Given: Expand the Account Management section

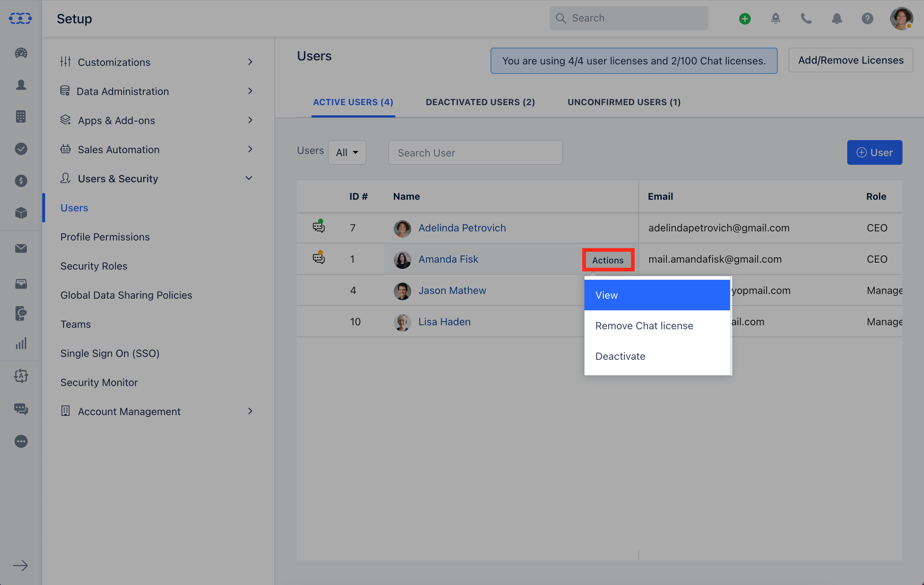Looking at the screenshot, I should pyautogui.click(x=250, y=411).
